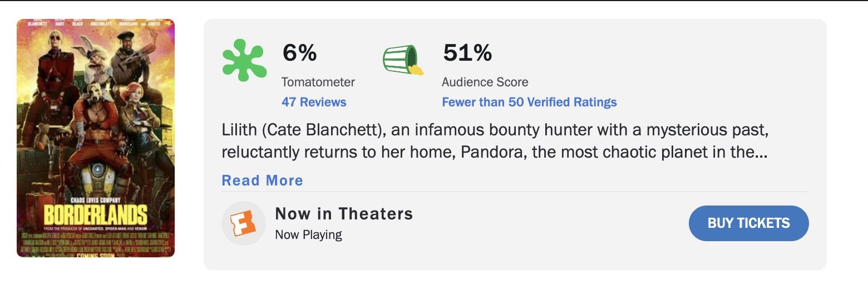The image size is (868, 303).
Task: Click the Audience Score label text
Action: point(485,82)
